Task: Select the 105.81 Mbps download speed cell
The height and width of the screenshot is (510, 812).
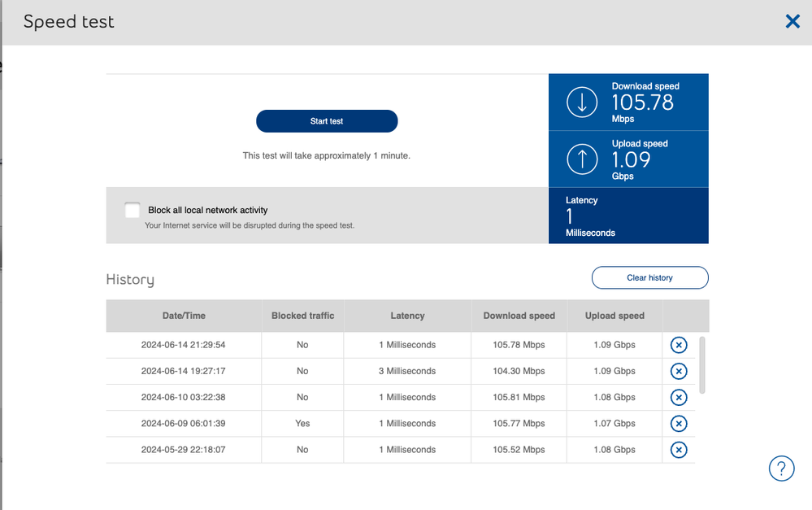Action: 519,397
